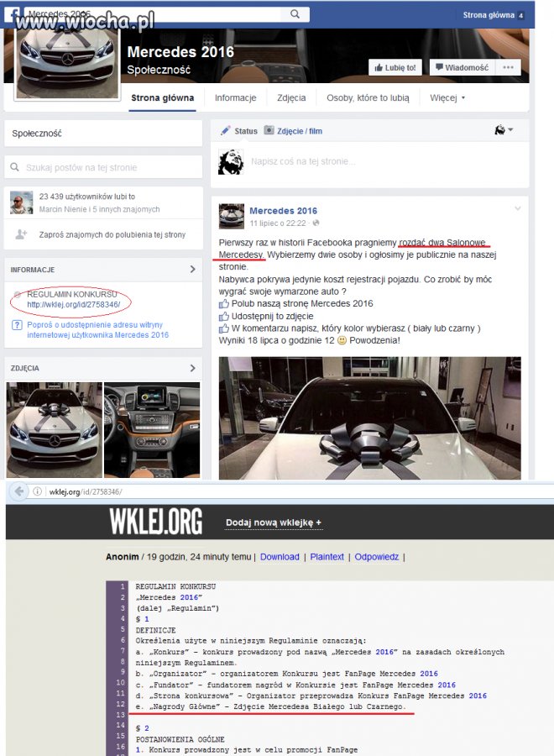
Task: Click the friend avatar beside likes count
Action: (x=22, y=202)
